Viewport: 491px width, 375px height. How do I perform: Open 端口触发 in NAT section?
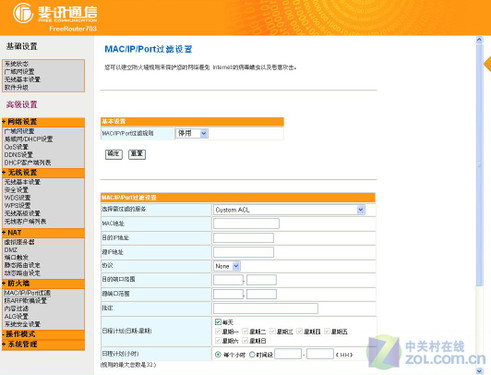16,257
